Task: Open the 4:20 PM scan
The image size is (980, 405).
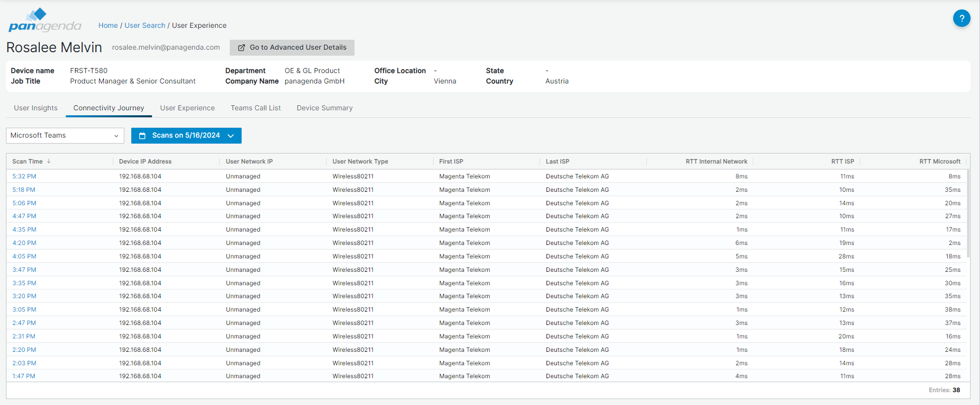Action: pos(24,243)
